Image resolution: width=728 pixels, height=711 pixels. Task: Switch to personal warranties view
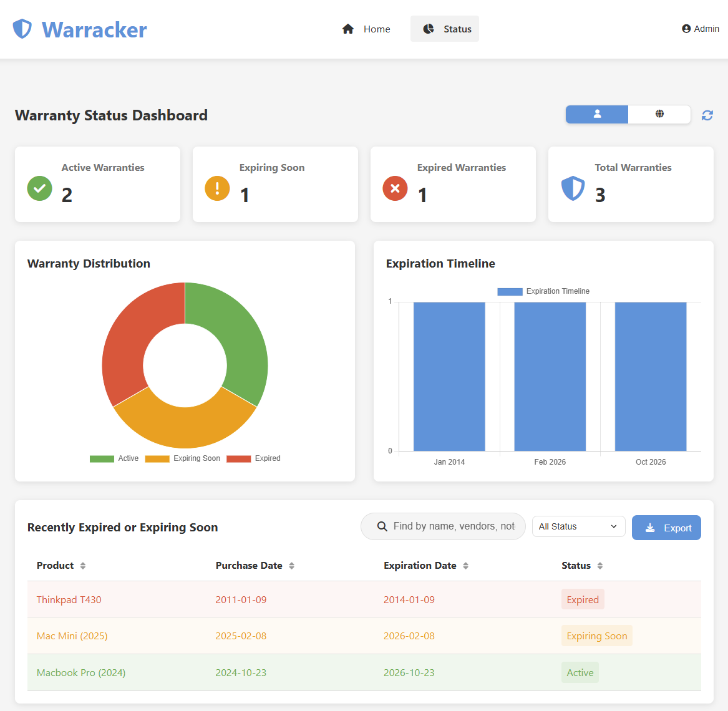click(x=596, y=114)
